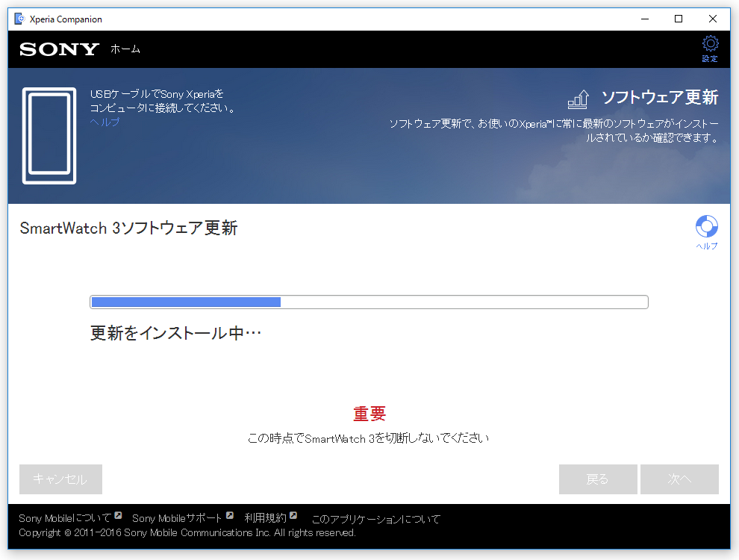Open the Sony Mobileサポート link

coord(177,518)
